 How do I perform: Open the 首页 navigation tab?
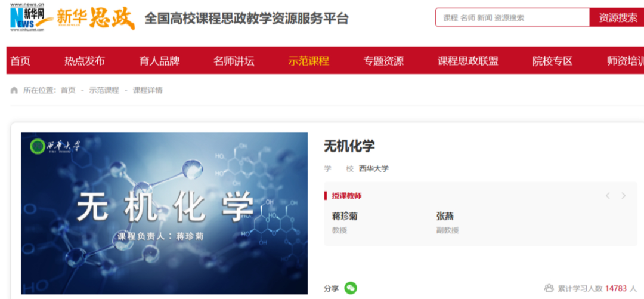(20, 61)
